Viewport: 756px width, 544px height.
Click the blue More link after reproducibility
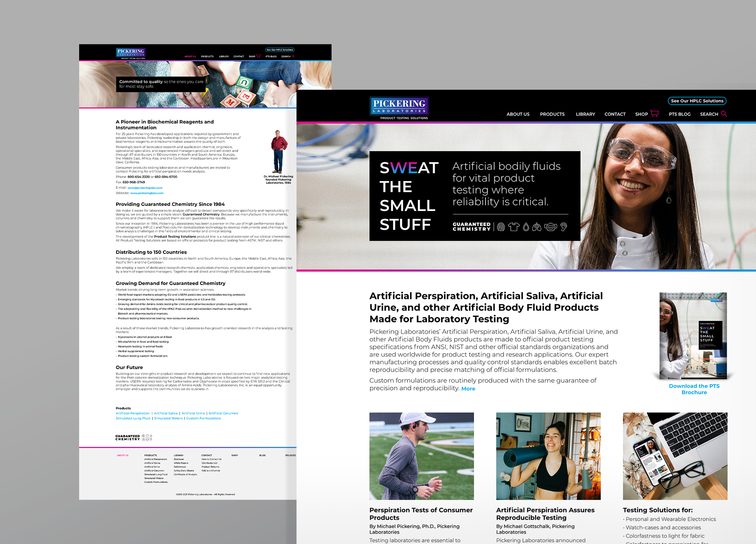pyautogui.click(x=468, y=389)
